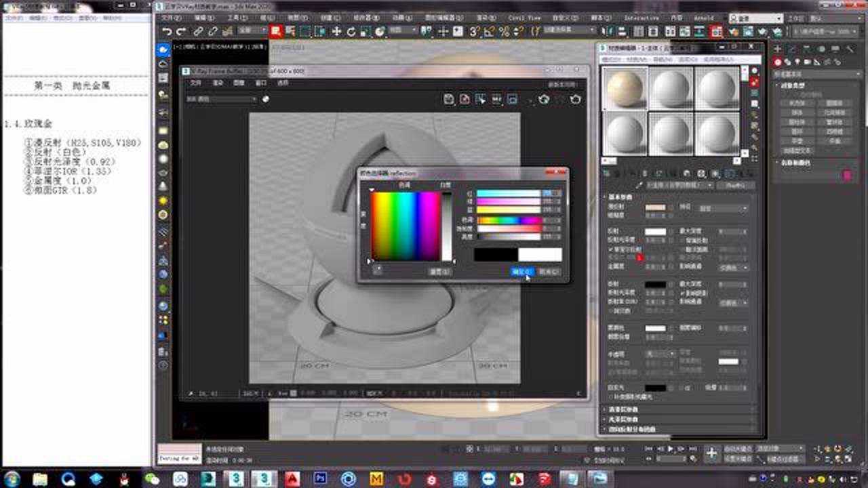Image resolution: width=868 pixels, height=488 pixels.
Task: Click 确定 in color selector dialog
Action: point(522,271)
